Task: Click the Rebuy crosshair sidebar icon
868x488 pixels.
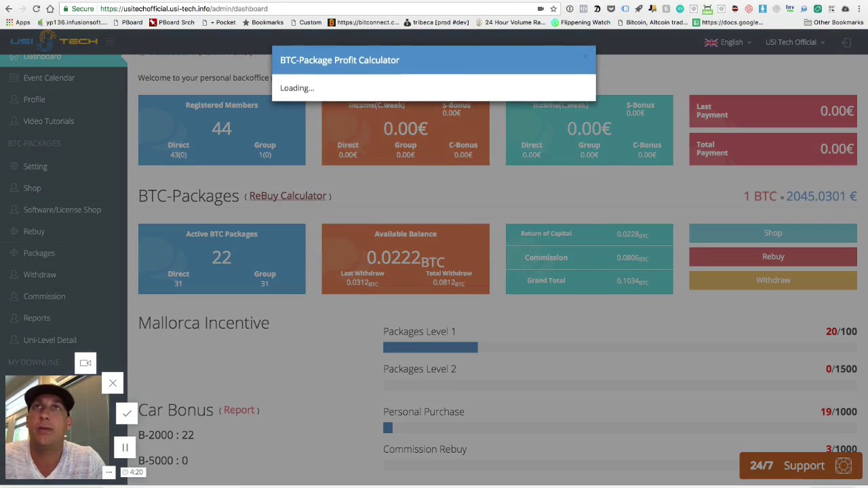Action: (14, 231)
